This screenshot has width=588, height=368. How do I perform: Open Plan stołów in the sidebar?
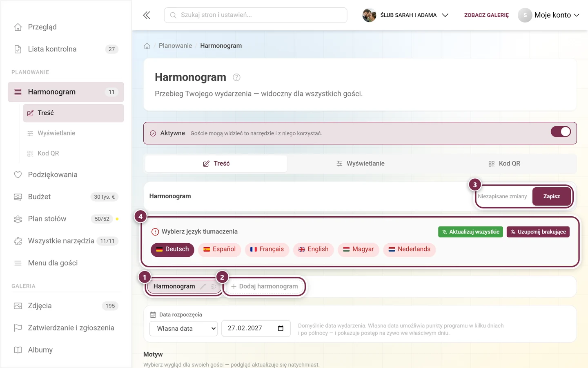pos(66,219)
